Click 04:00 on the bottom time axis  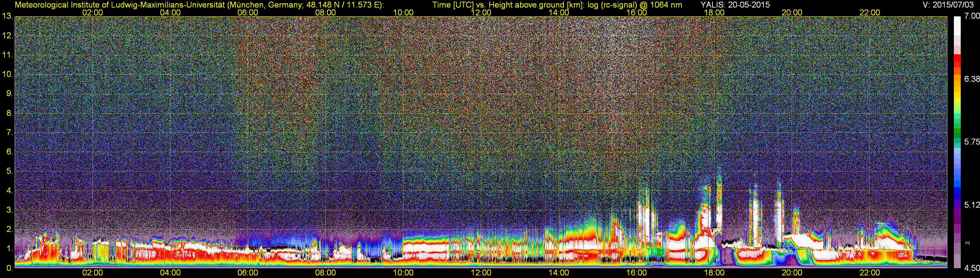170,273
